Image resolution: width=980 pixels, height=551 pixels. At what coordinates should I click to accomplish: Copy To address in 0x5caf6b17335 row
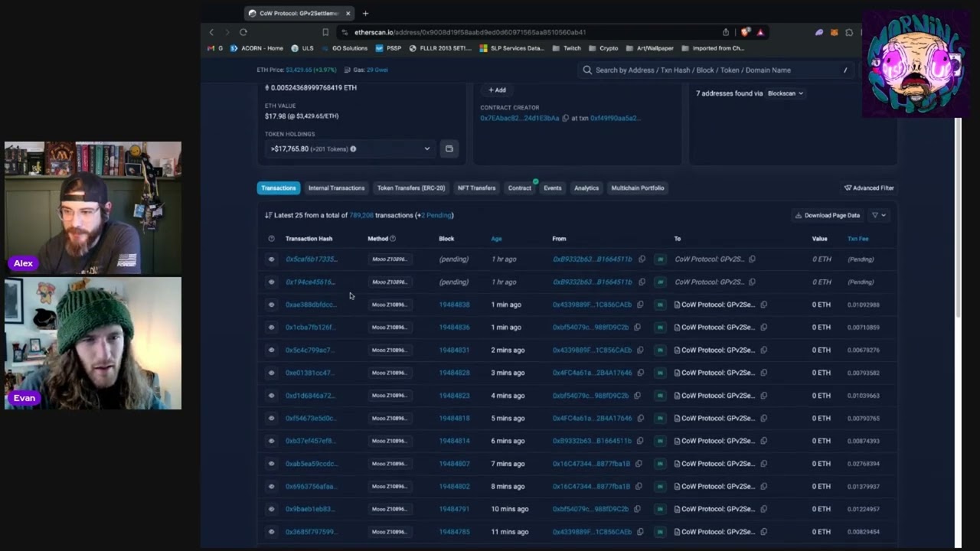click(x=752, y=259)
